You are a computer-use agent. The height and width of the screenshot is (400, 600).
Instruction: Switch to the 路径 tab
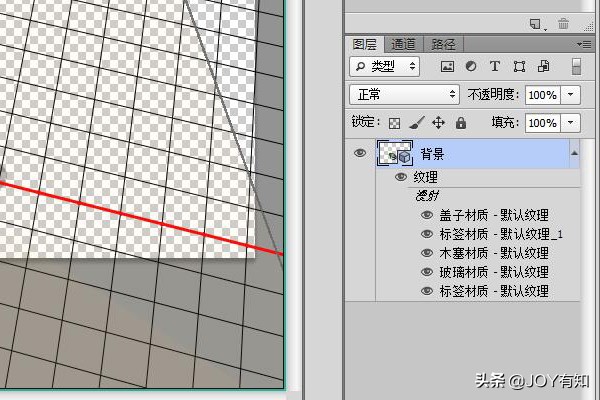(x=443, y=44)
